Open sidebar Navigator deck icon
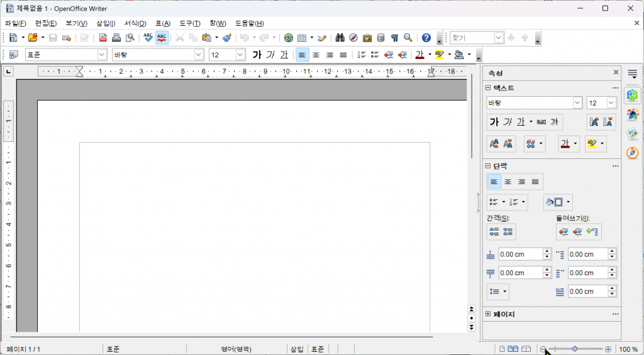This screenshot has width=644, height=355. tap(633, 153)
